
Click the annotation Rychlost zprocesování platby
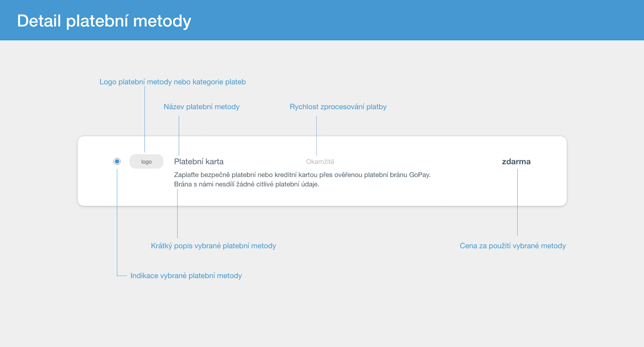[x=338, y=107]
